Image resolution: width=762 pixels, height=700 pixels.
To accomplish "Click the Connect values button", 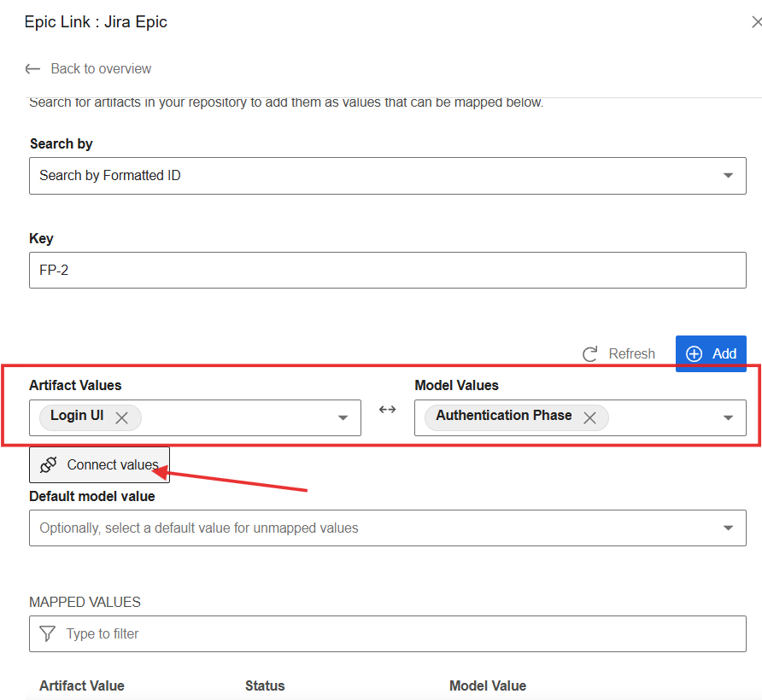I will pyautogui.click(x=99, y=464).
